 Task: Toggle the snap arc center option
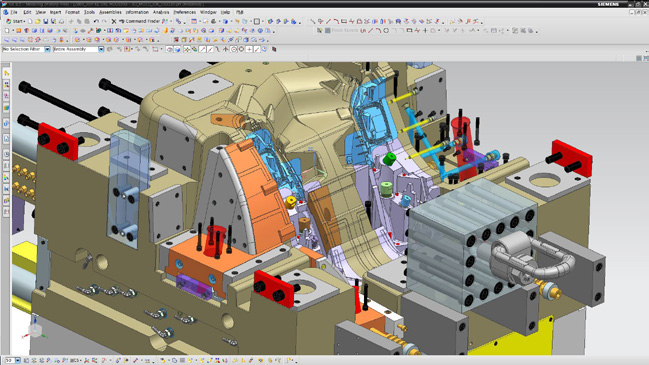point(233,49)
